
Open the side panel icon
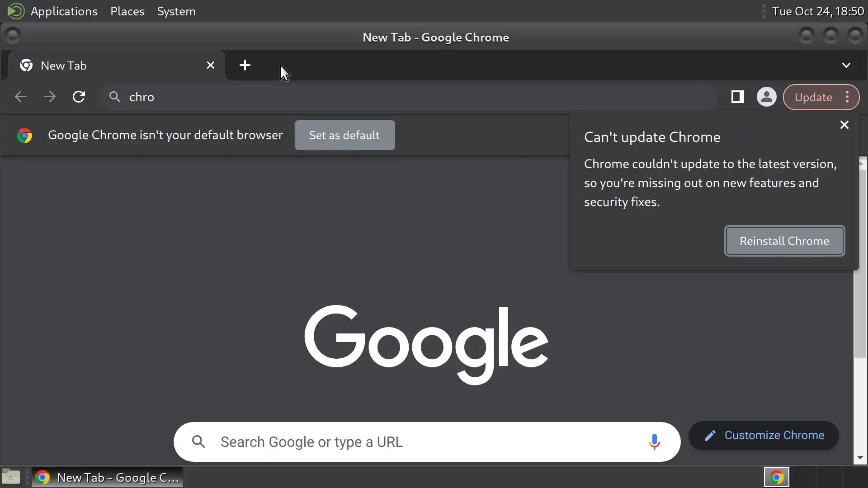[x=737, y=97]
